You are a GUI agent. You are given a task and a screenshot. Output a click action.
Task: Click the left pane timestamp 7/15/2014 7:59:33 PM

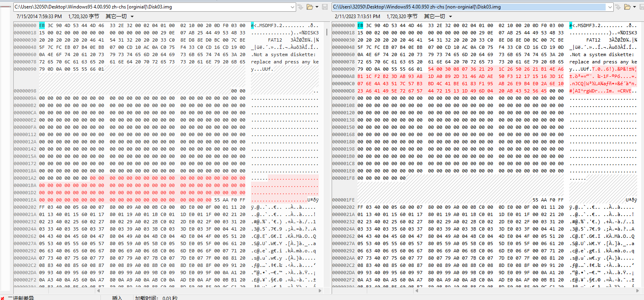[39, 17]
